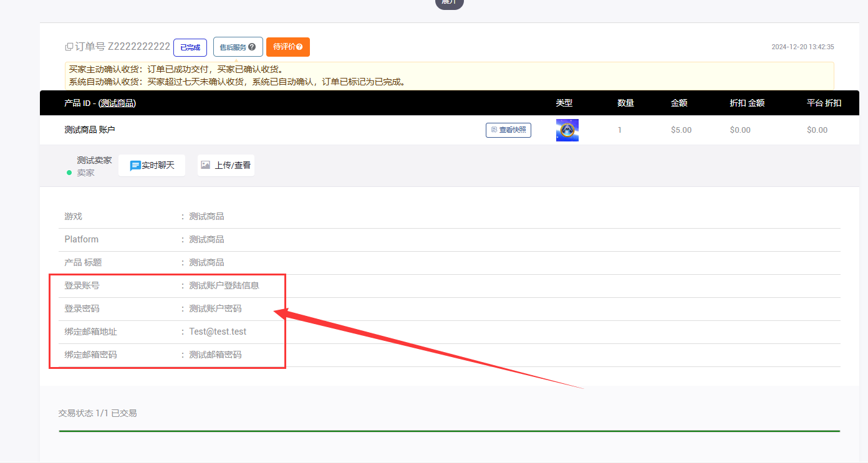
Task: Open the product type thumbnail image
Action: point(567,130)
